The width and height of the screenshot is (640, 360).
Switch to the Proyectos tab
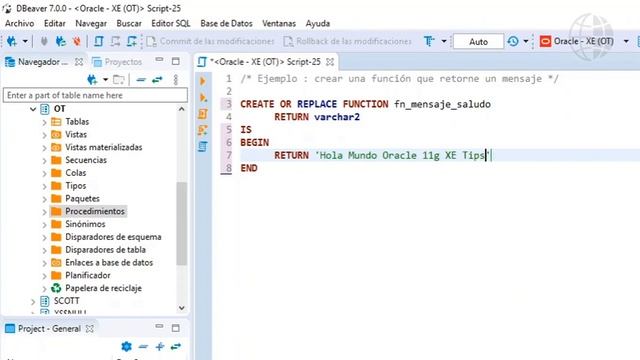tap(117, 62)
